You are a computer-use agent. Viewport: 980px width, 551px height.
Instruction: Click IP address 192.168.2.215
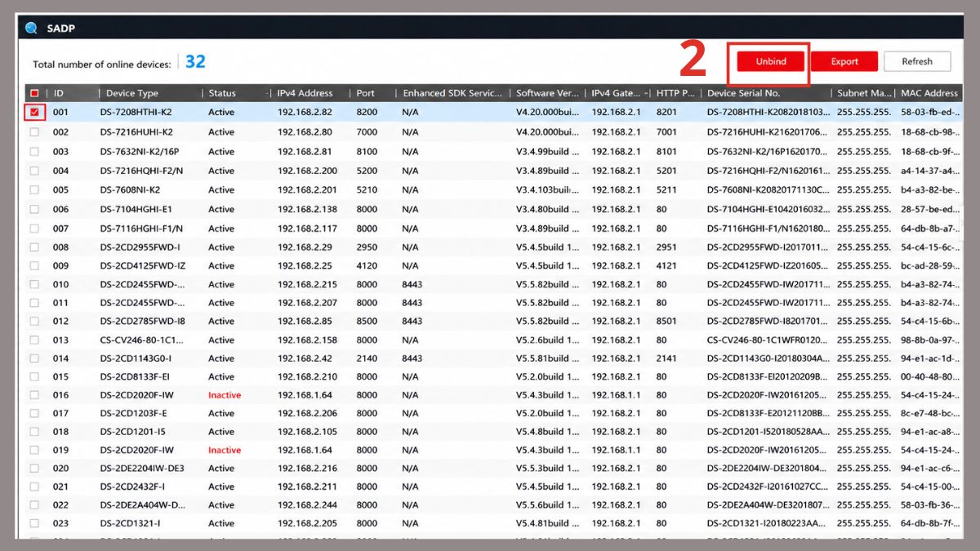tap(307, 285)
